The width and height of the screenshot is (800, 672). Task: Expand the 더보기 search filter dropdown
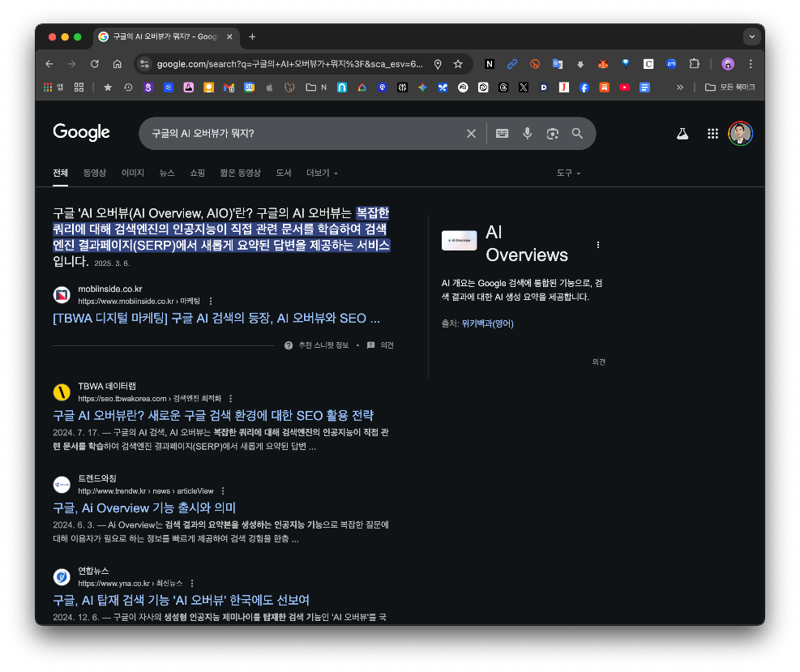322,173
